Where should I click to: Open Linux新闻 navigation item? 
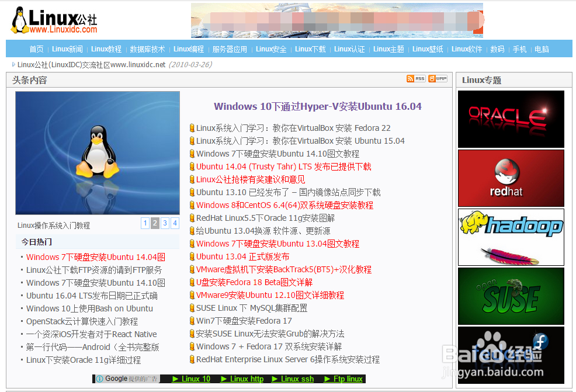(x=67, y=49)
